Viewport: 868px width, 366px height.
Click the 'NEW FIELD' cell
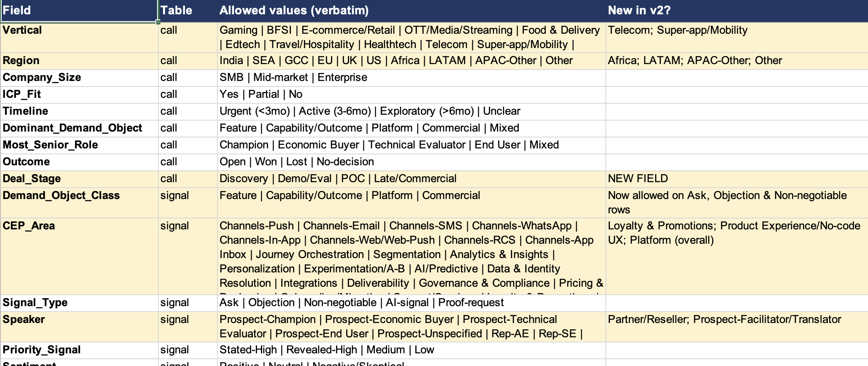pos(737,179)
